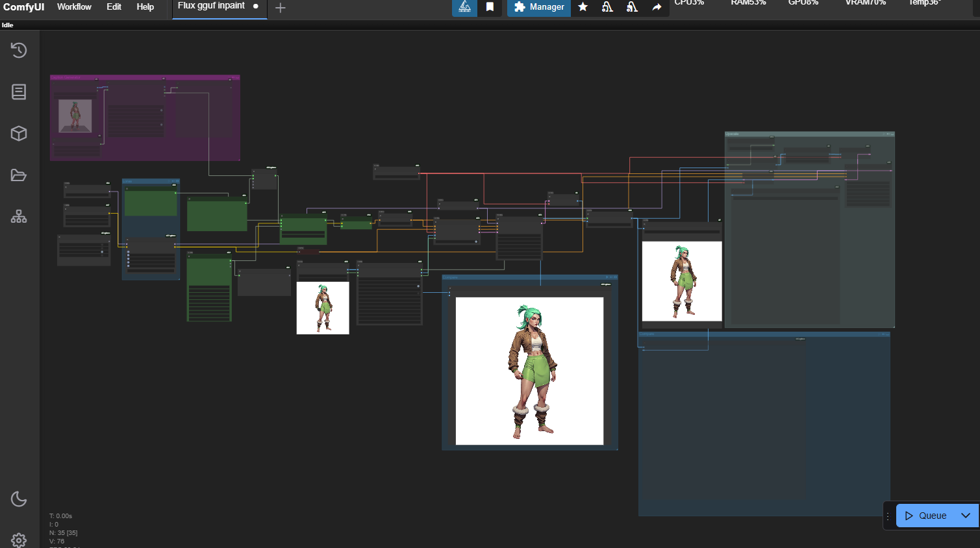The width and height of the screenshot is (980, 548).
Task: Open the Help menu
Action: (x=145, y=7)
